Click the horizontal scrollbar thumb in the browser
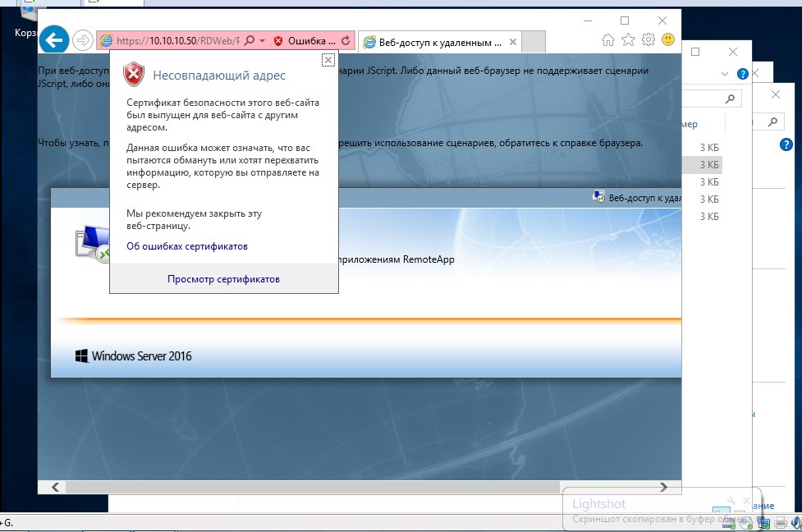Screen dimensions: 802x532 click(x=313, y=487)
